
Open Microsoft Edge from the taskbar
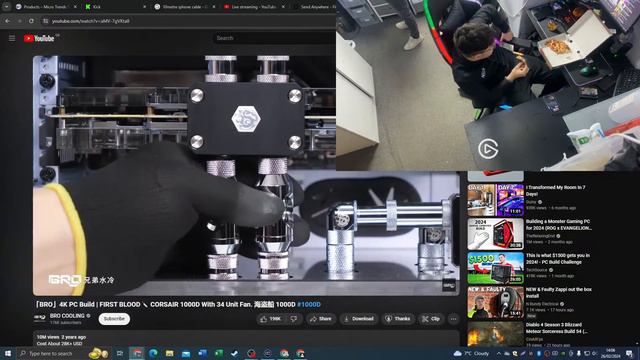(153, 353)
